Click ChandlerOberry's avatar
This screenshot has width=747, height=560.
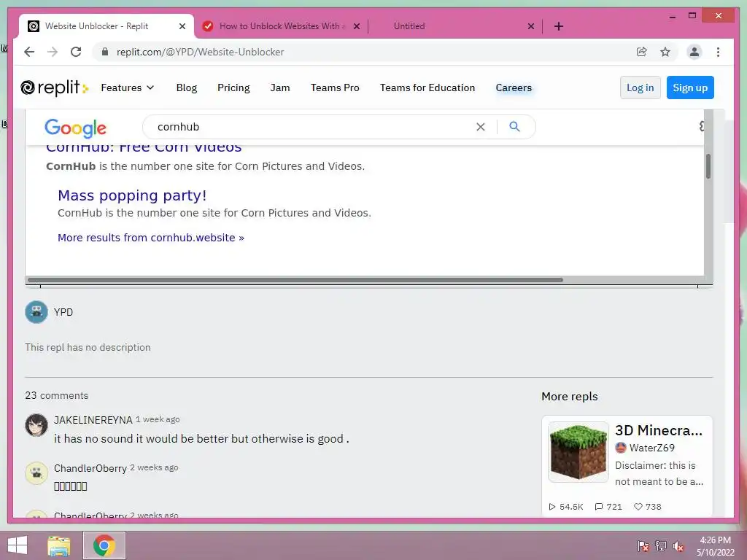tap(36, 473)
